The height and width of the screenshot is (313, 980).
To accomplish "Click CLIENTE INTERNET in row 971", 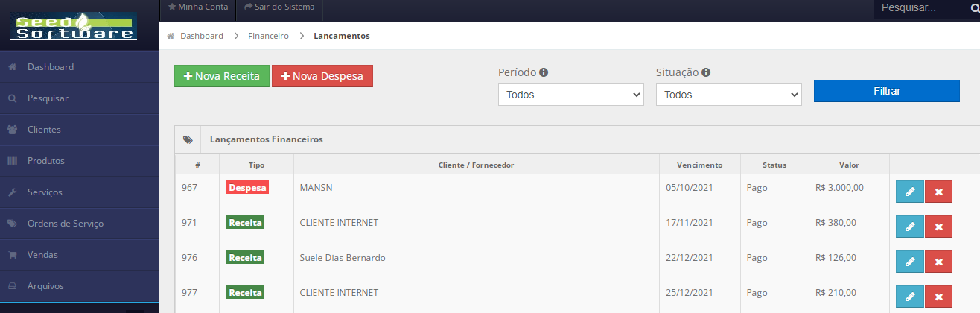I will pos(339,223).
